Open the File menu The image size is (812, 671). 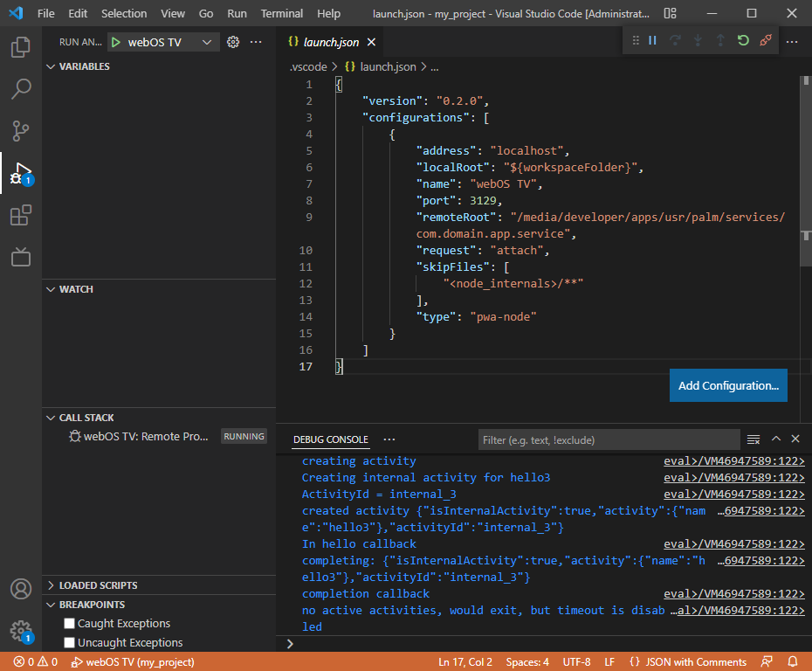pyautogui.click(x=45, y=13)
